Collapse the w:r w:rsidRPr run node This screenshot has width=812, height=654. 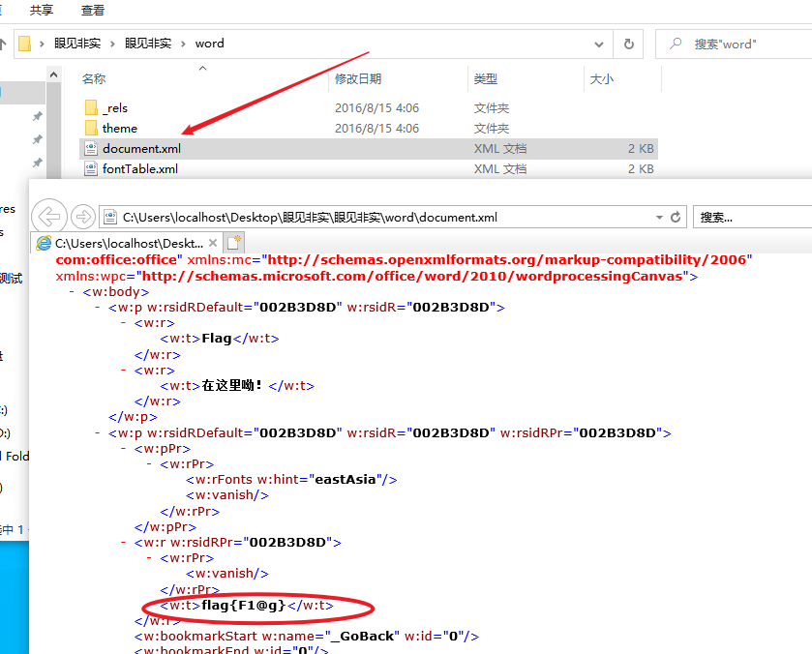pyautogui.click(x=123, y=542)
